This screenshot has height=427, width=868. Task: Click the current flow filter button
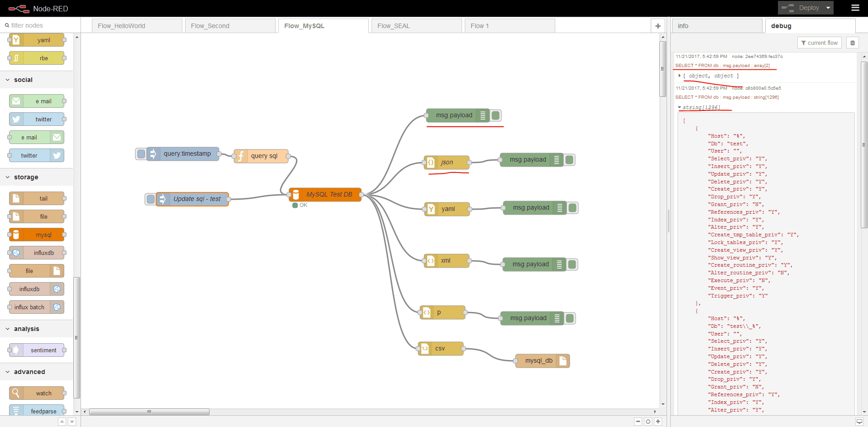(819, 43)
